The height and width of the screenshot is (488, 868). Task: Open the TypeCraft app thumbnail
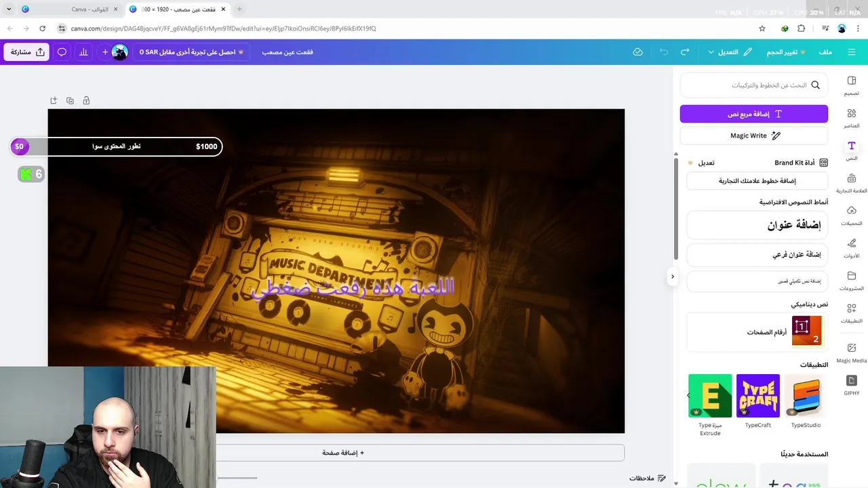758,396
